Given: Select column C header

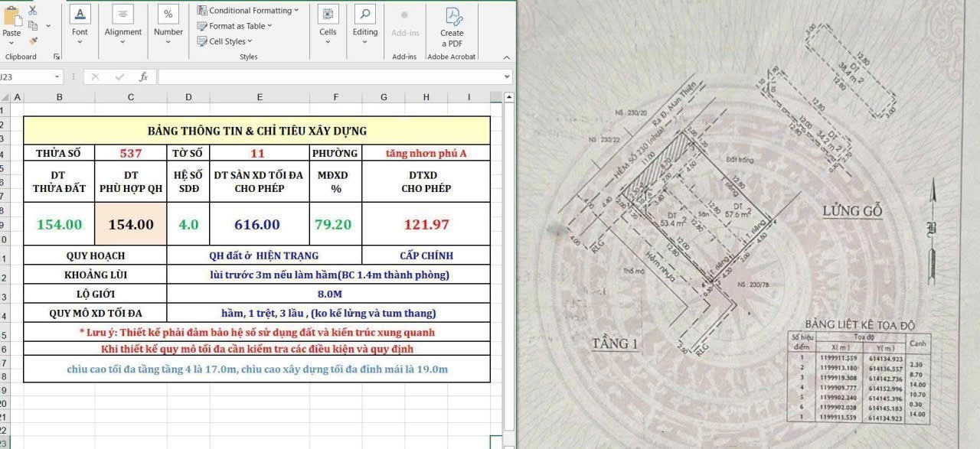Looking at the screenshot, I should click(131, 97).
